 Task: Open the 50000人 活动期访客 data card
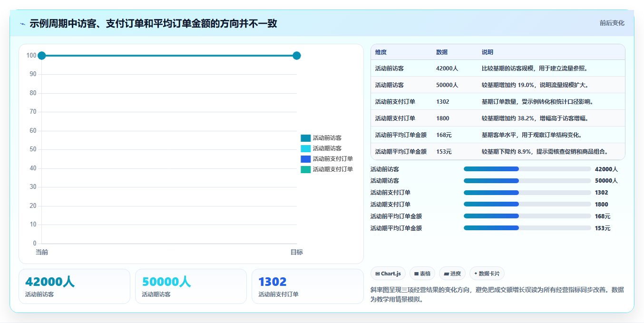pos(191,286)
